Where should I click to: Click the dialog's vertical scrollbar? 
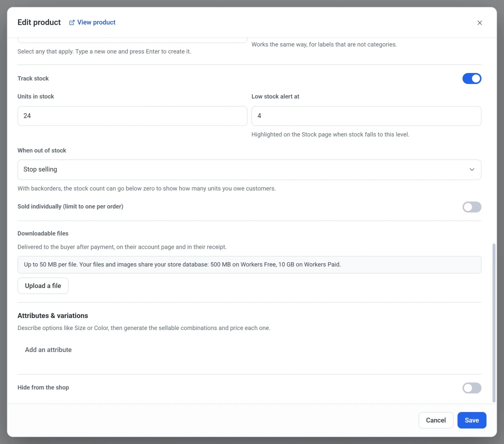pos(494,323)
